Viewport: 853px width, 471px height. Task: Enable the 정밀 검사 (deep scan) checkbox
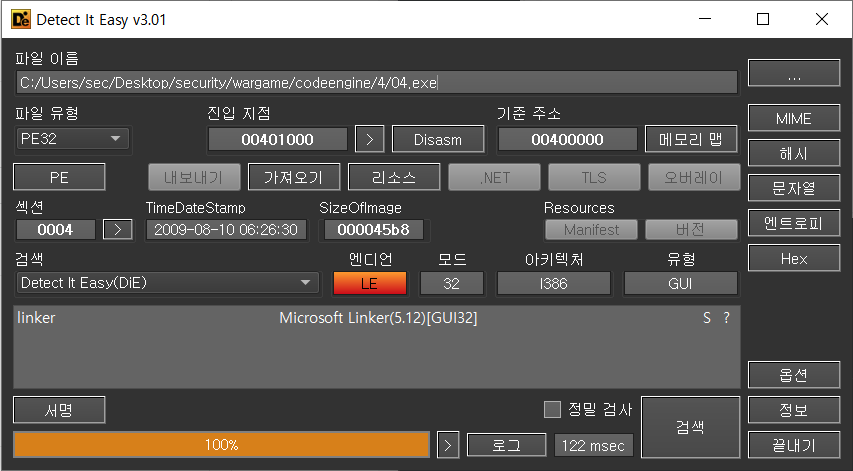(x=552, y=410)
